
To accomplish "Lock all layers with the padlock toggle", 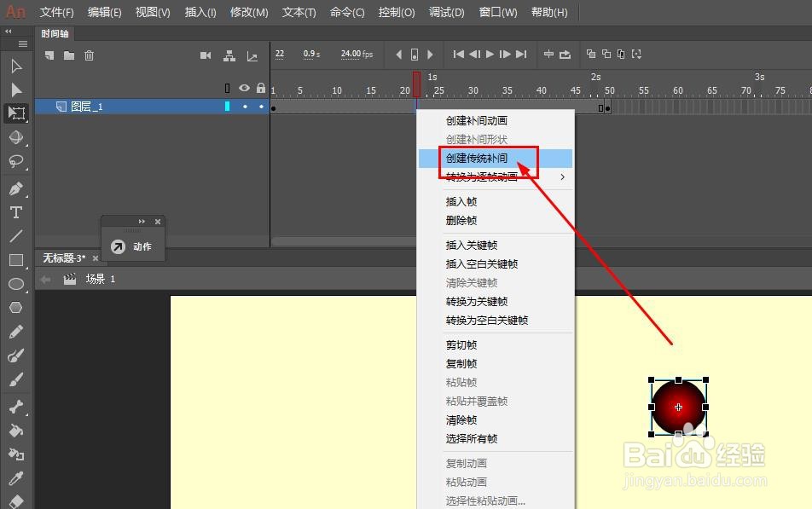I will [261, 88].
